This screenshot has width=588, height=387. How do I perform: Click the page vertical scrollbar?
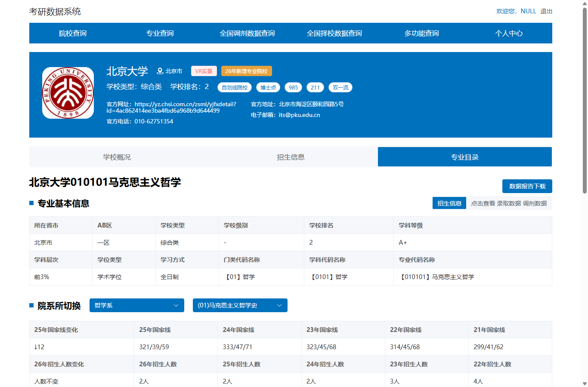pos(585,101)
